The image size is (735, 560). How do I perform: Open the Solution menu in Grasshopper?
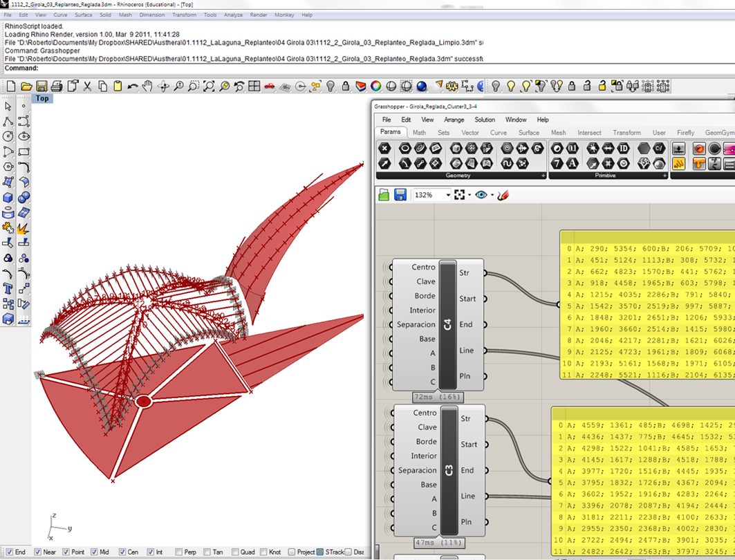tap(485, 120)
